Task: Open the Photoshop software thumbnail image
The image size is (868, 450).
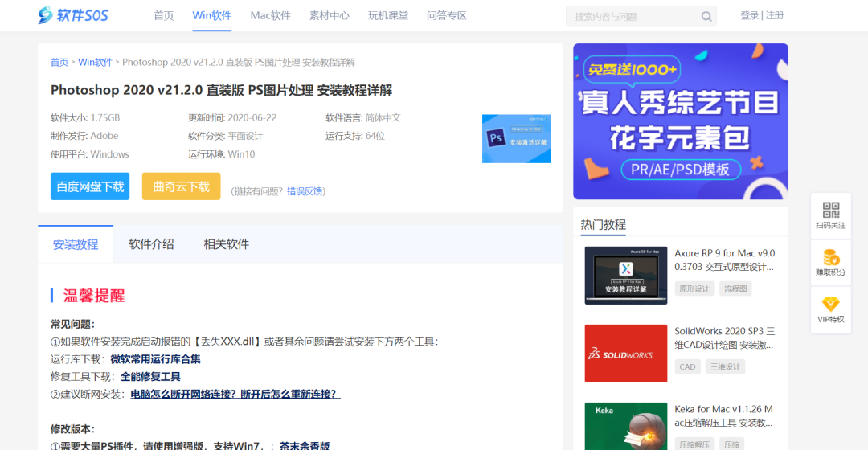Action: [x=516, y=138]
